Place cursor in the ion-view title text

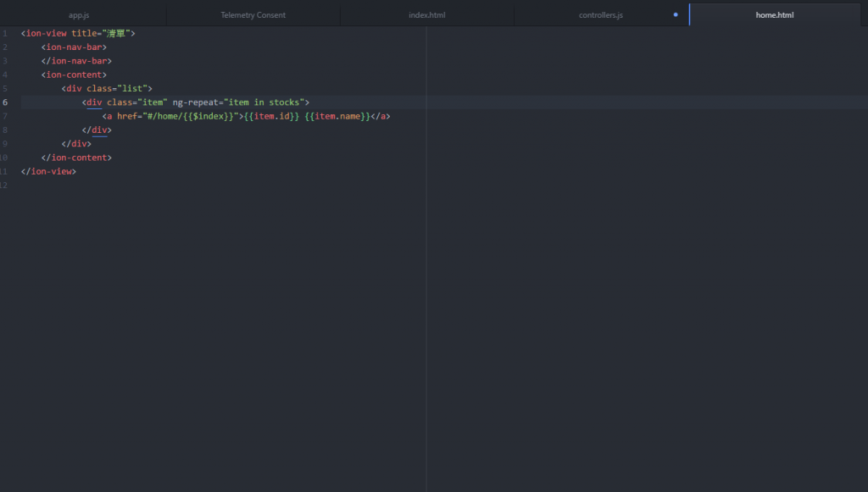tap(114, 33)
